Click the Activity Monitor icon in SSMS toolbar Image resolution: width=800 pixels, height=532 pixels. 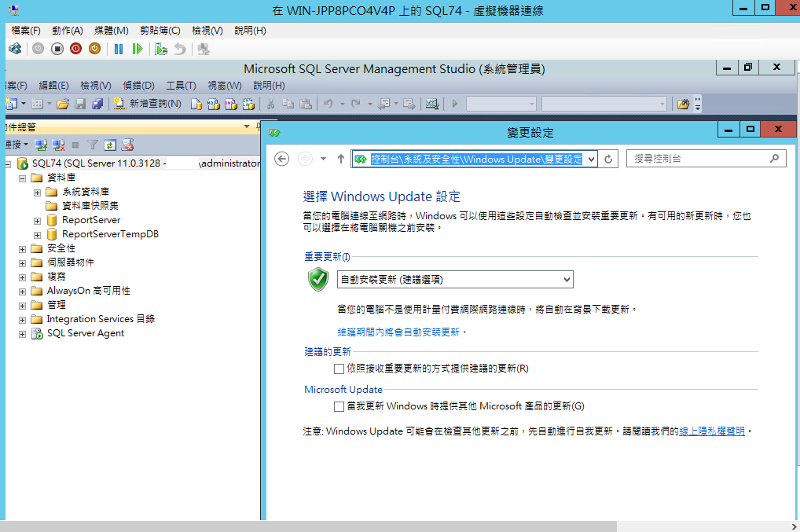tap(432, 104)
